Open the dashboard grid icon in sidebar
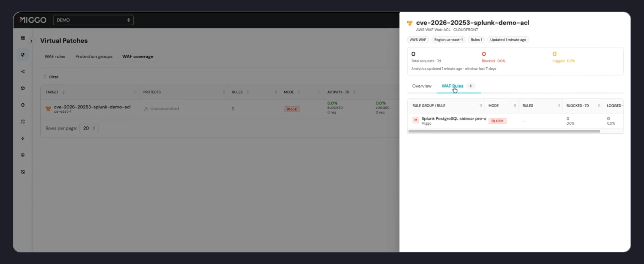The height and width of the screenshot is (264, 644). (23, 38)
